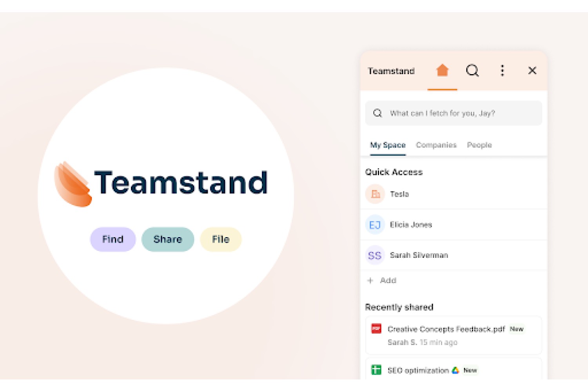Viewport: 588px width, 392px height.
Task: Open SEO optimization file
Action: 418,370
